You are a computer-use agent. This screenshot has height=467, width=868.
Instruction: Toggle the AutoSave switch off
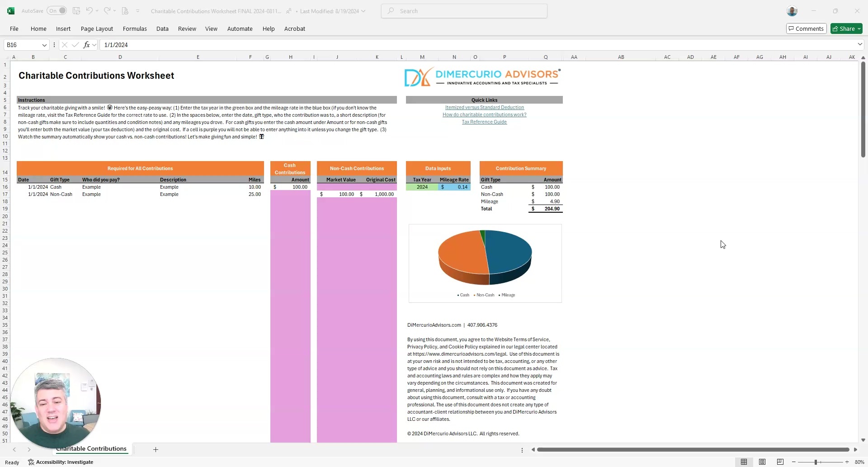tap(57, 11)
